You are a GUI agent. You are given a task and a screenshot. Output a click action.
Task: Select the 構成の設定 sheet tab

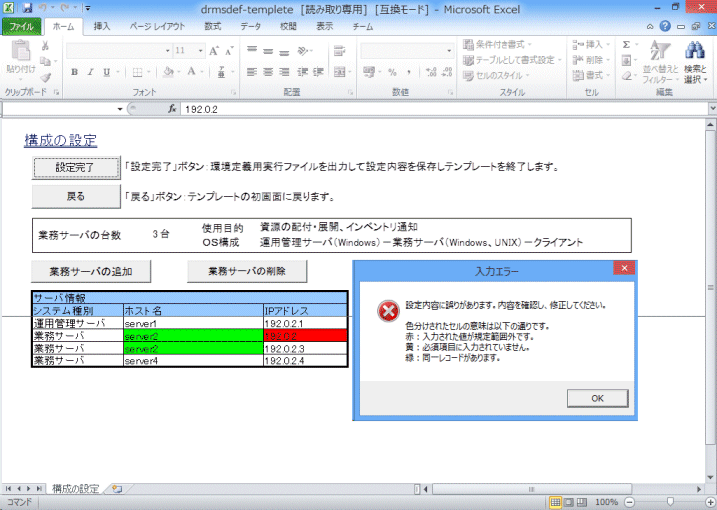click(x=75, y=489)
